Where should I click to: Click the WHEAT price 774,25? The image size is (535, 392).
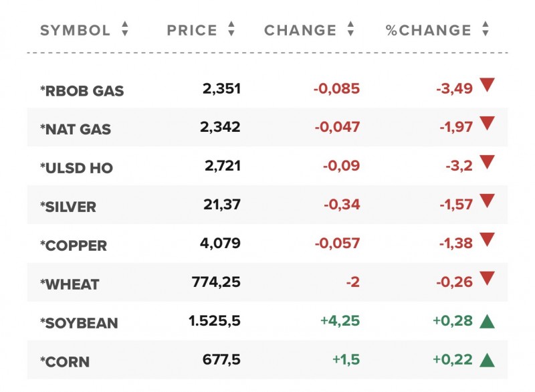pyautogui.click(x=216, y=283)
